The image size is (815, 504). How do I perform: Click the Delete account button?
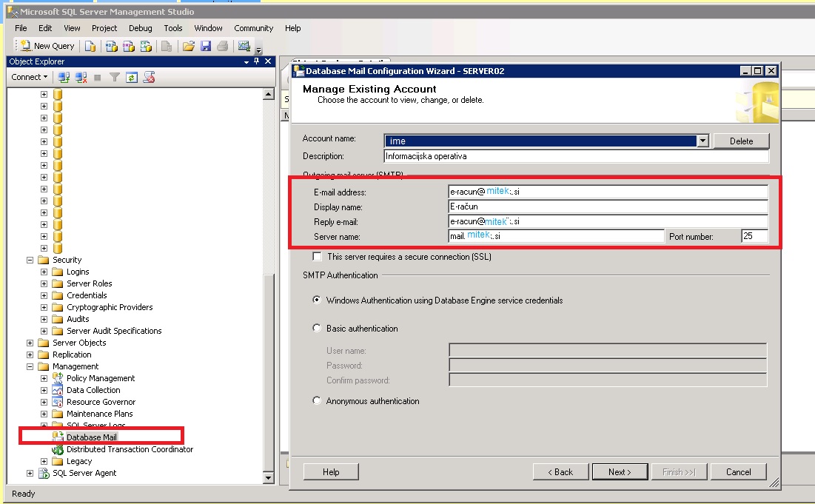pyautogui.click(x=741, y=141)
